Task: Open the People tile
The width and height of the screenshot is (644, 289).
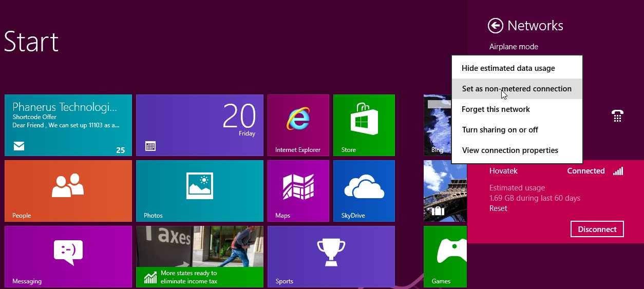Action: tap(68, 191)
